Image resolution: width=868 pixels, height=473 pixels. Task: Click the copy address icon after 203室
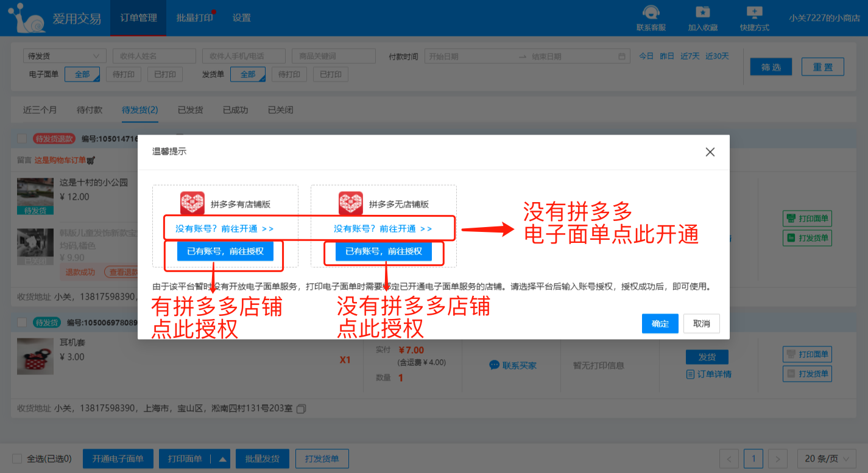pos(301,408)
